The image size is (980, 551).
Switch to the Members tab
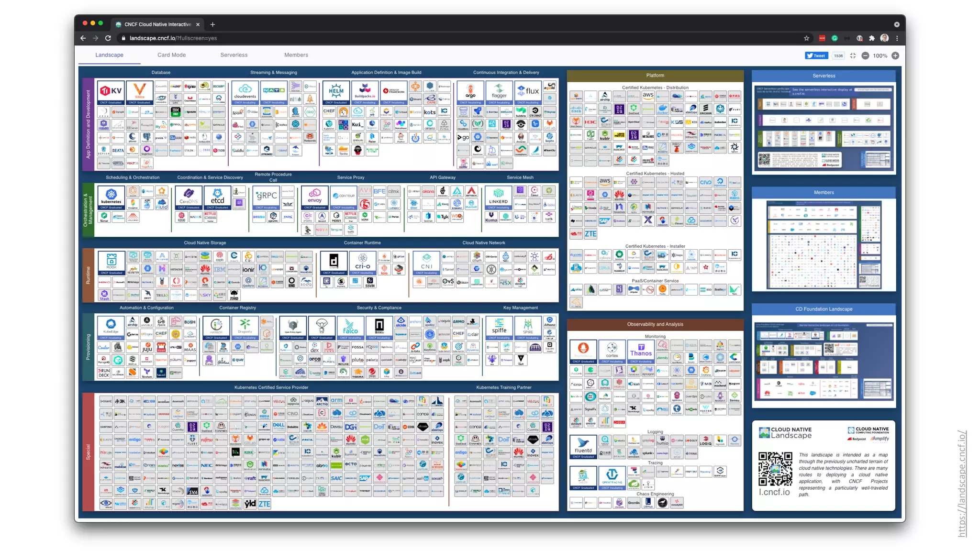tap(296, 55)
